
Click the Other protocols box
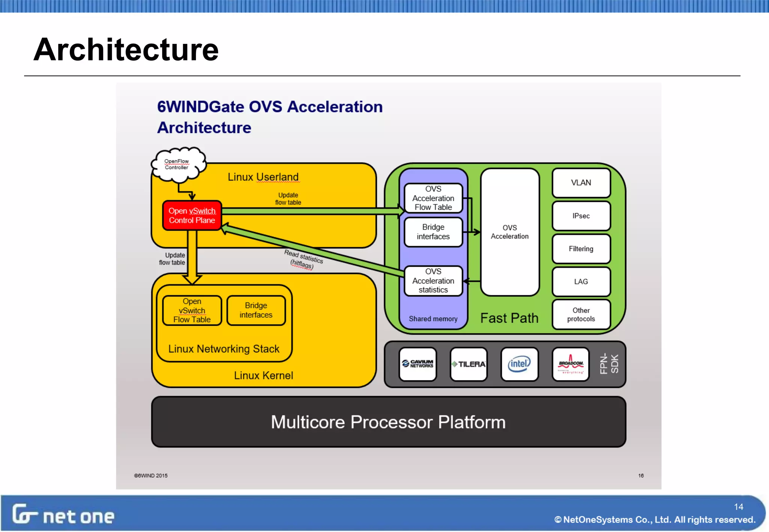(x=581, y=314)
